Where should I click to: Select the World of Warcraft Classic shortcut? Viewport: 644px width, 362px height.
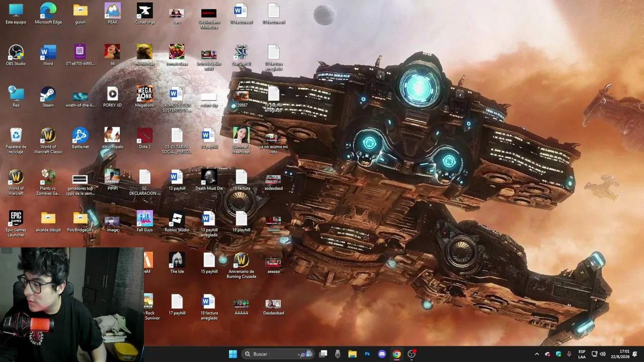click(x=48, y=141)
